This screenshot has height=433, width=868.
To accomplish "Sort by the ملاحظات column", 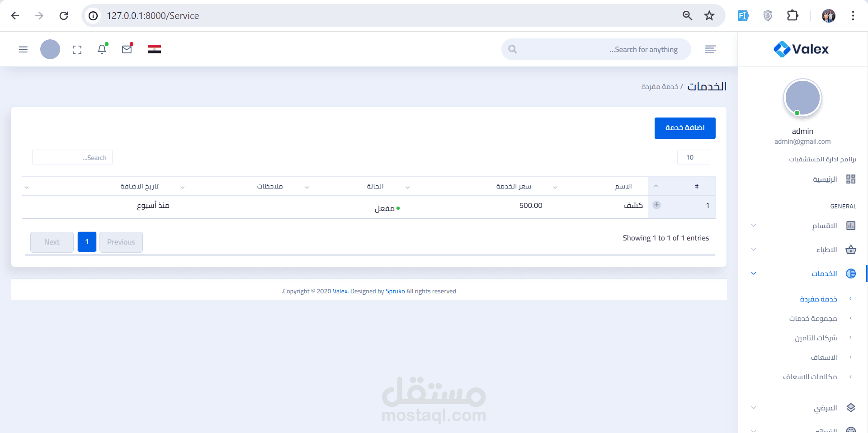I will (x=238, y=186).
